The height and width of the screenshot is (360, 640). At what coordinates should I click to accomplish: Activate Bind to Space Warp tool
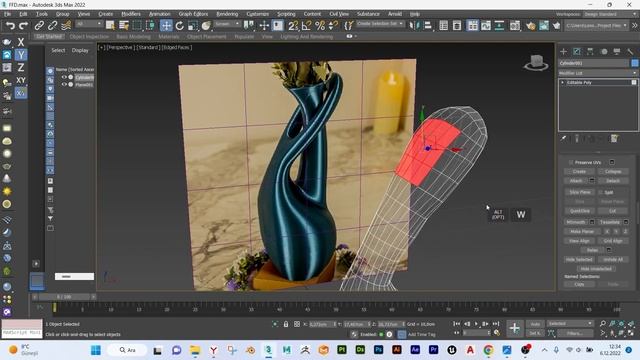pos(66,26)
